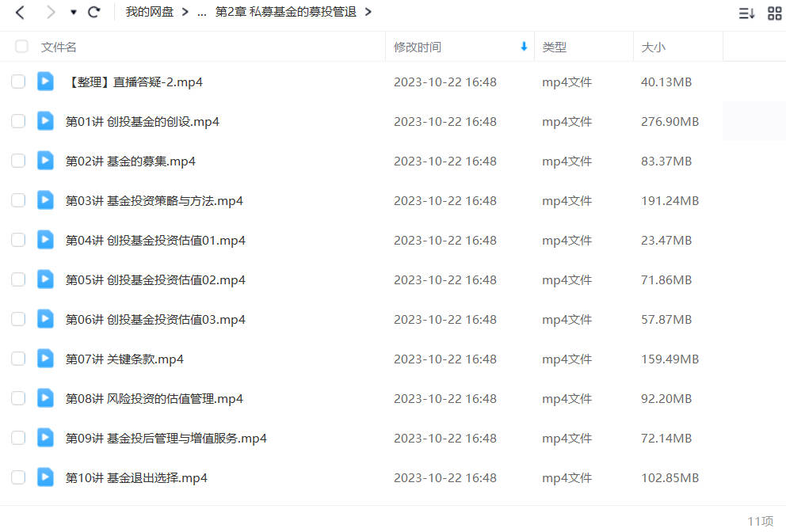
Task: Expand the collapsed breadcrumb ellipsis
Action: 201,13
